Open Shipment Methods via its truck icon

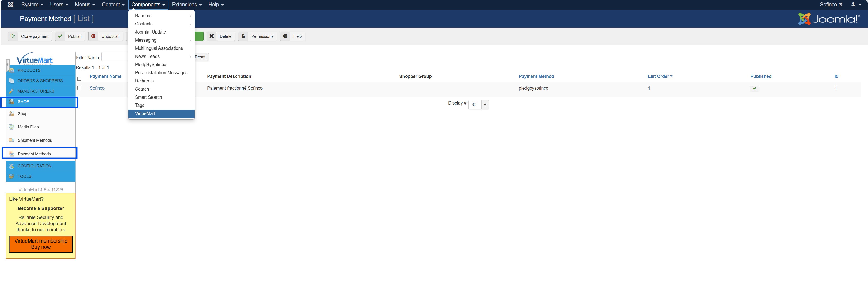pyautogui.click(x=12, y=140)
